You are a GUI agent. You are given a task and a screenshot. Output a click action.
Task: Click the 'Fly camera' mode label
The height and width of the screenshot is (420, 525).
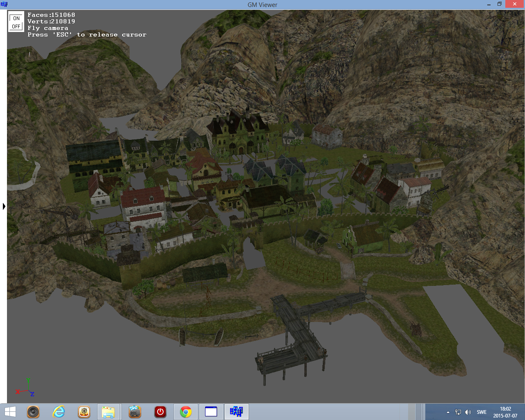[x=48, y=28]
